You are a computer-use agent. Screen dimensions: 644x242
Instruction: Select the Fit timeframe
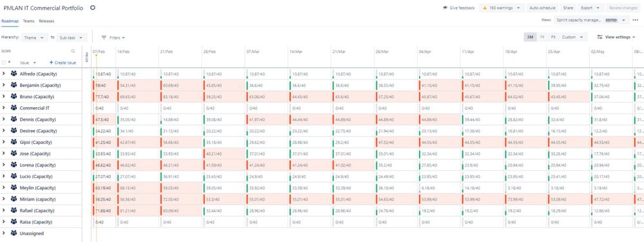click(x=553, y=37)
